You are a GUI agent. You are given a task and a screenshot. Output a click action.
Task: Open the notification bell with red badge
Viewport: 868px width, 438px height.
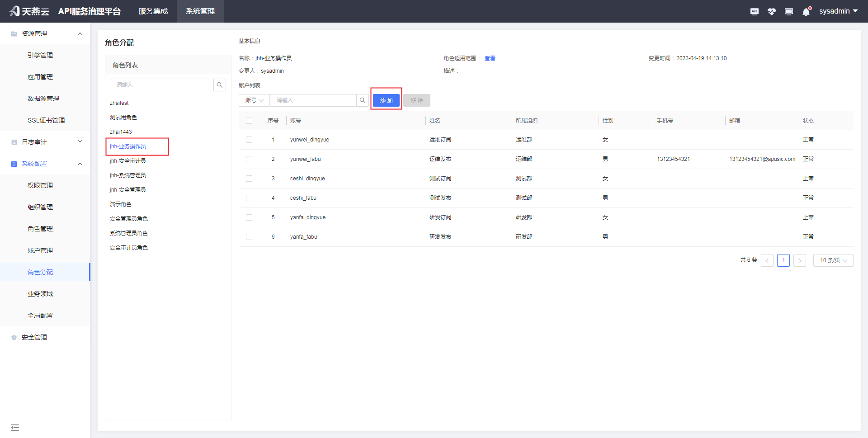point(806,11)
